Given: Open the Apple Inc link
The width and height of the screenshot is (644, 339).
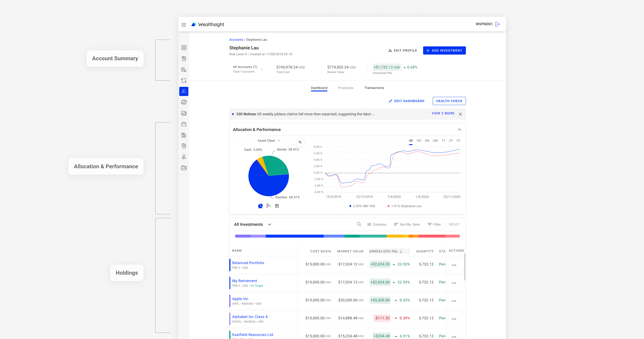Looking at the screenshot, I should [240, 299].
